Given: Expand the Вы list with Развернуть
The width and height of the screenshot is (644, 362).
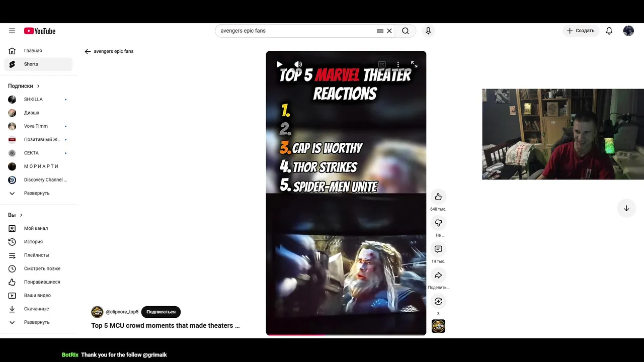Looking at the screenshot, I should tap(38, 322).
